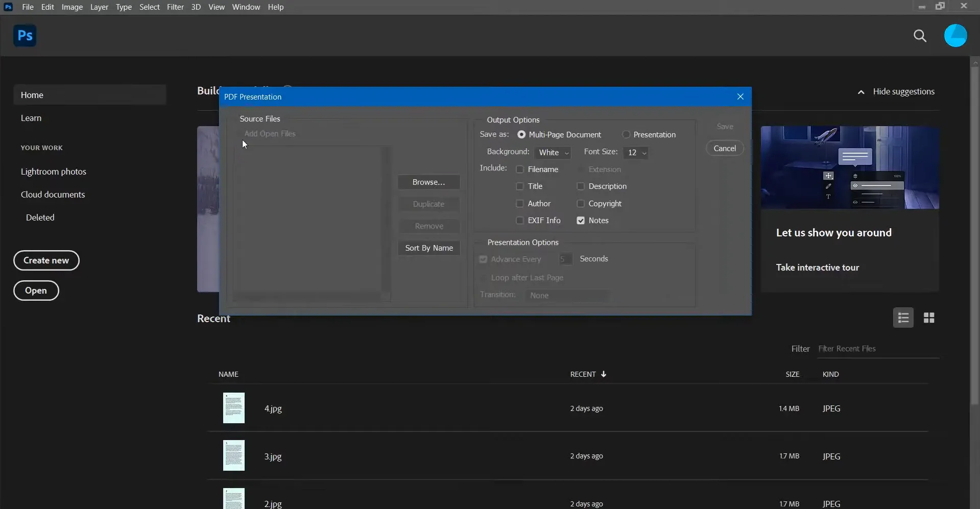This screenshot has height=509, width=980.
Task: Collapse suggestions with Hide suggestions chevron
Action: (861, 92)
